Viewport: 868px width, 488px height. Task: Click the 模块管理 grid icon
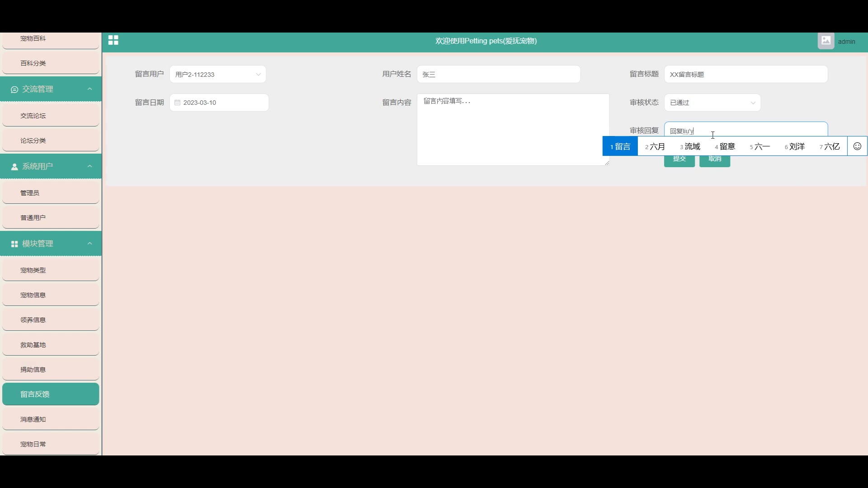(x=14, y=244)
